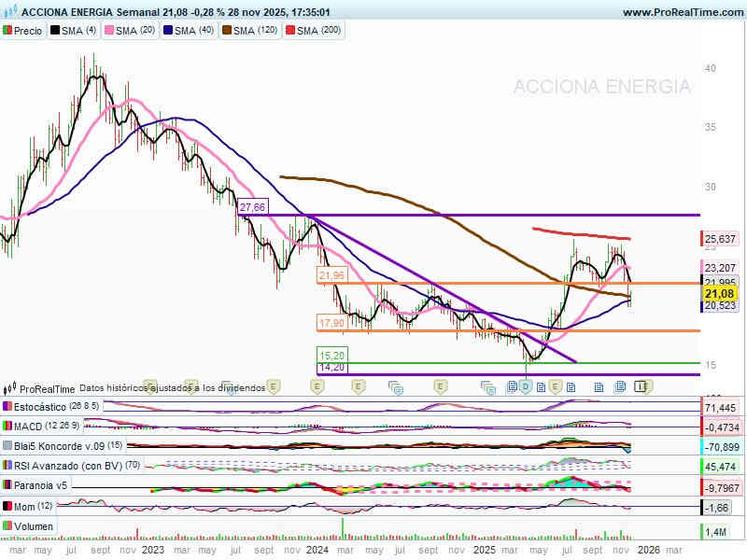The width and height of the screenshot is (747, 560).
Task: Click the MACD indicator color icon
Action: coord(8,427)
